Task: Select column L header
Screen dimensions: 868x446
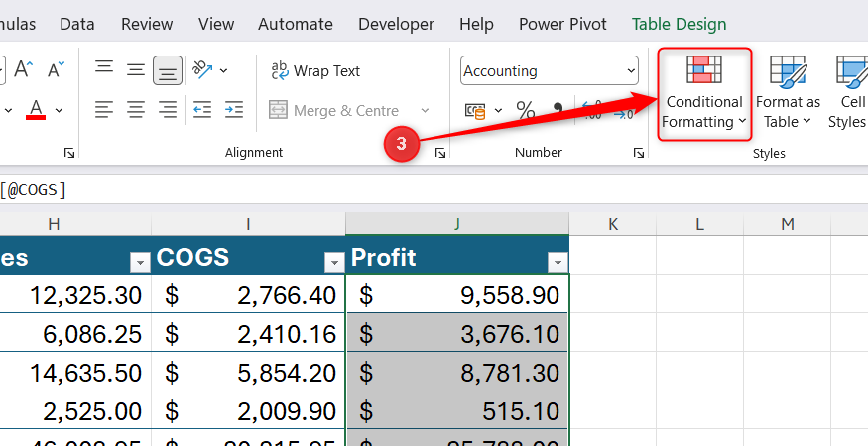Action: [x=699, y=224]
